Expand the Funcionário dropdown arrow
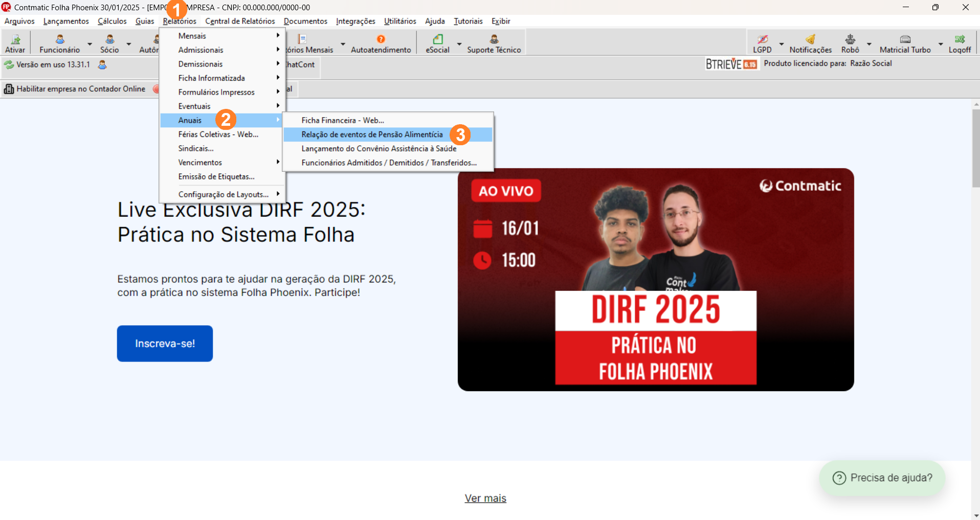The width and height of the screenshot is (980, 520). click(x=90, y=44)
